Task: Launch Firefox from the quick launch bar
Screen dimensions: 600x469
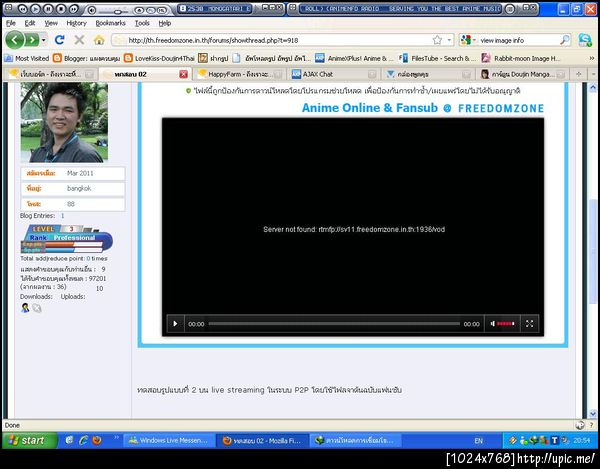Action: [x=97, y=440]
